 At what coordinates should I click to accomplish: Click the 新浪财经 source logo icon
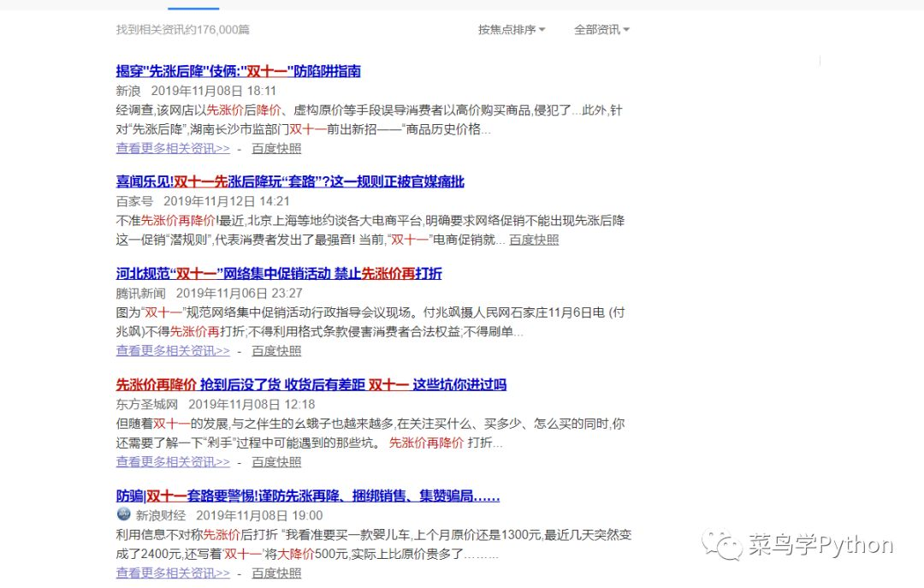click(124, 514)
